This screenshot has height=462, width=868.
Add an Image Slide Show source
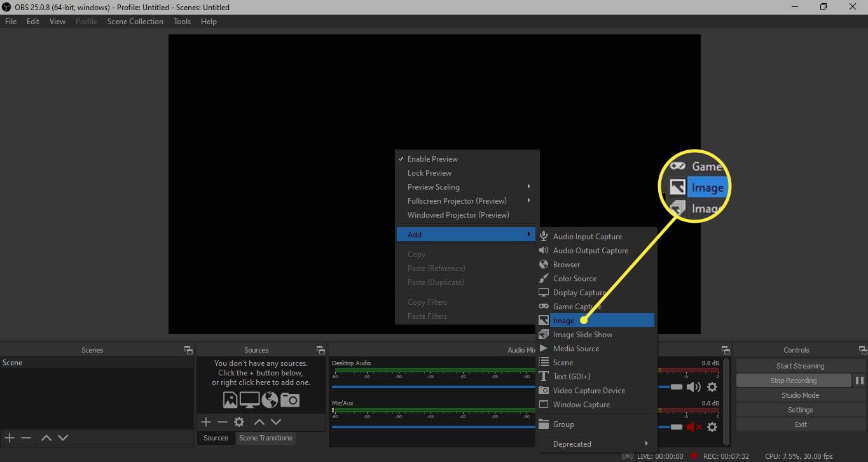(596, 335)
